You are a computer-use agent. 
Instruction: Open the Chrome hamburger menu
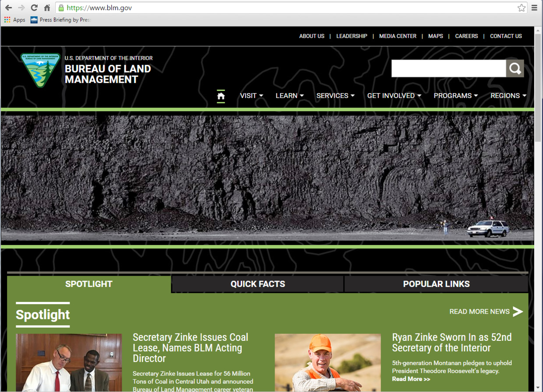click(x=534, y=8)
